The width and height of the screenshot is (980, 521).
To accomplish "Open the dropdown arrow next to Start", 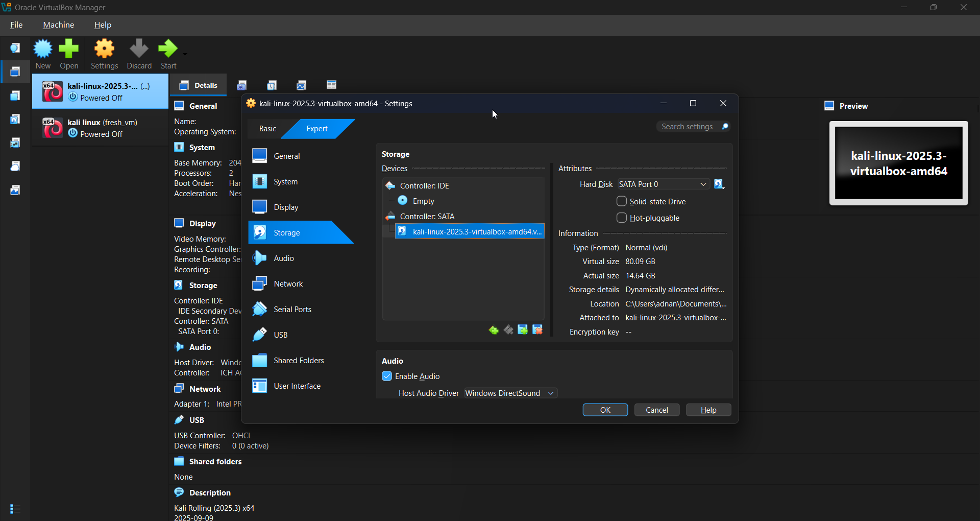I will pos(185,54).
